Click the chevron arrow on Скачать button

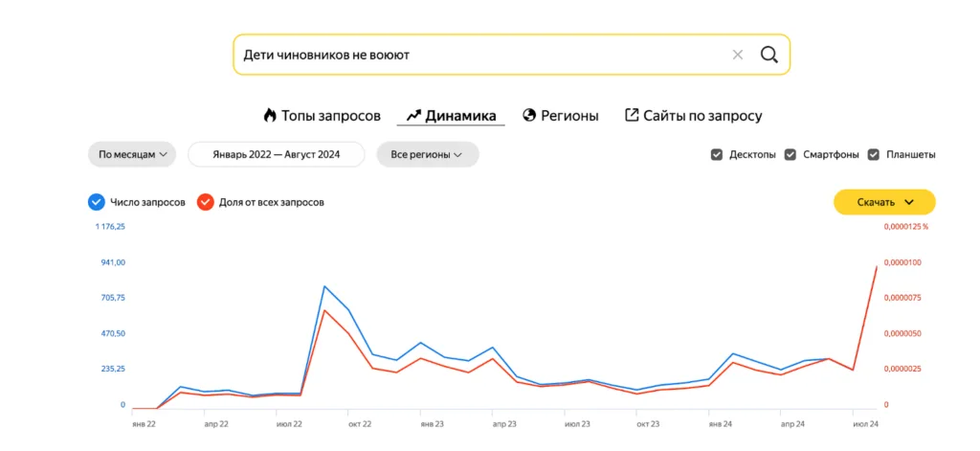coord(909,202)
